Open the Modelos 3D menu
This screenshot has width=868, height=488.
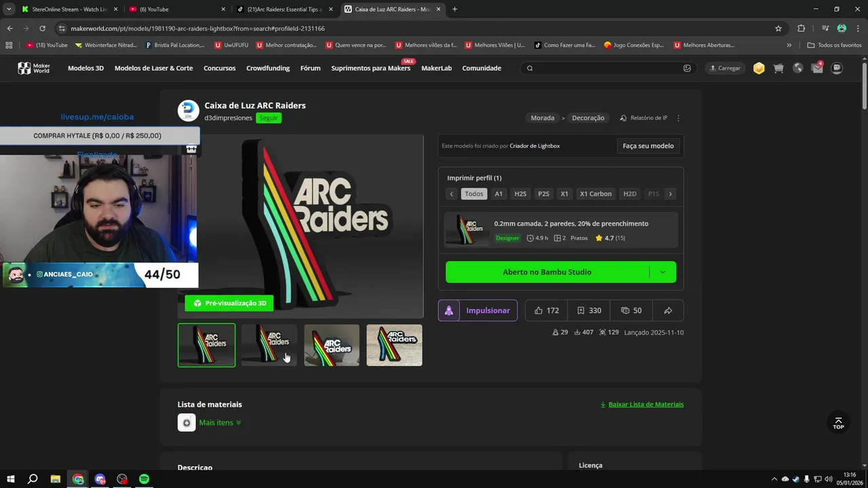click(x=85, y=68)
